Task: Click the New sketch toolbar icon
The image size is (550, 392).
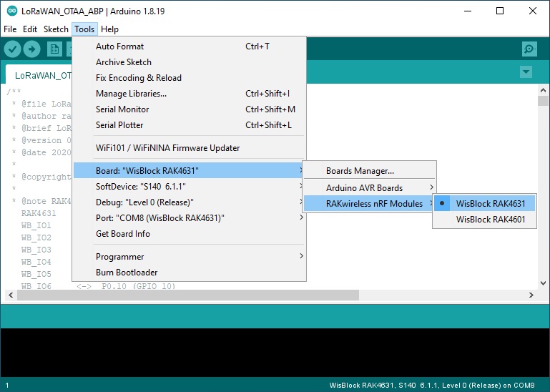Action: [x=54, y=49]
